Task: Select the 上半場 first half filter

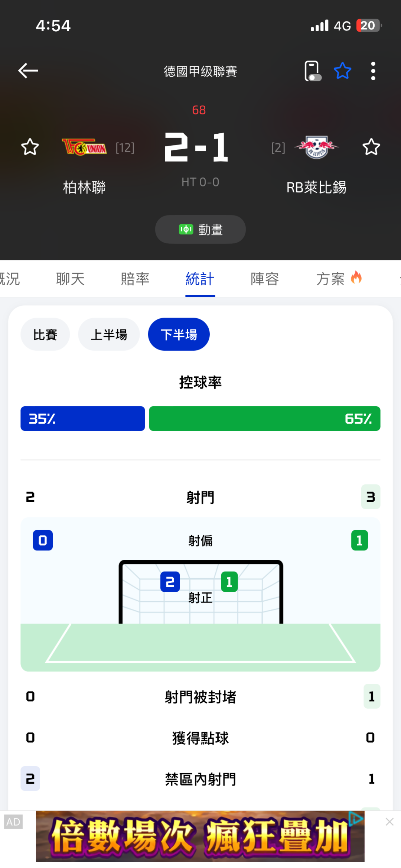Action: tap(109, 335)
